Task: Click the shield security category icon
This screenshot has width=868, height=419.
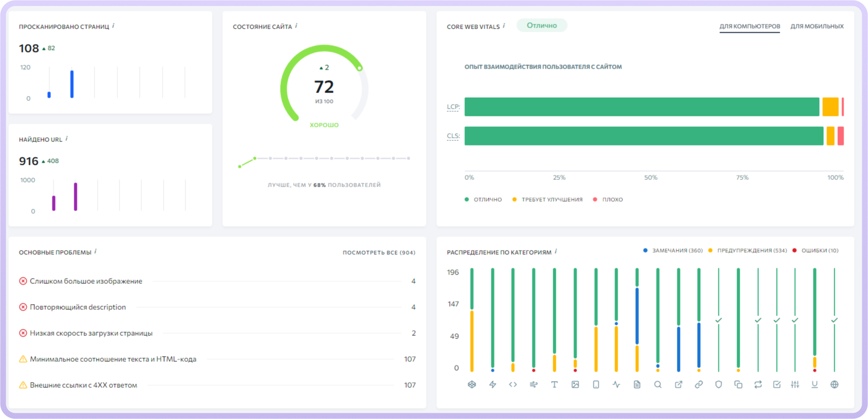Action: tap(718, 385)
